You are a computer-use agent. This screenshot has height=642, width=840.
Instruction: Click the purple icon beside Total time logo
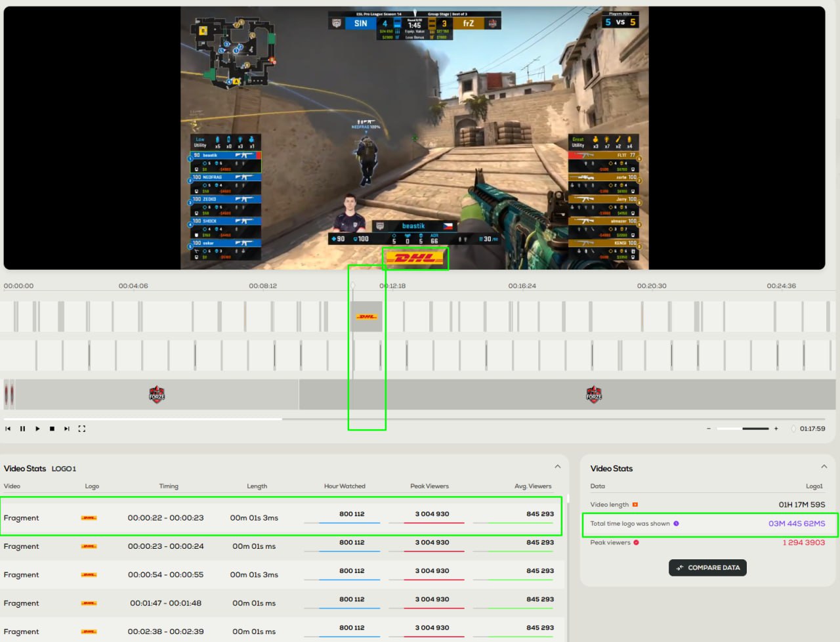point(676,524)
